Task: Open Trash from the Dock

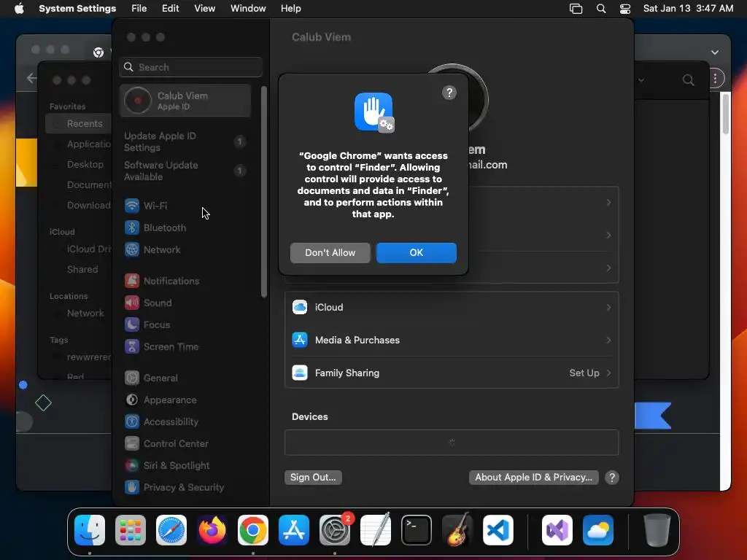Action: [657, 530]
